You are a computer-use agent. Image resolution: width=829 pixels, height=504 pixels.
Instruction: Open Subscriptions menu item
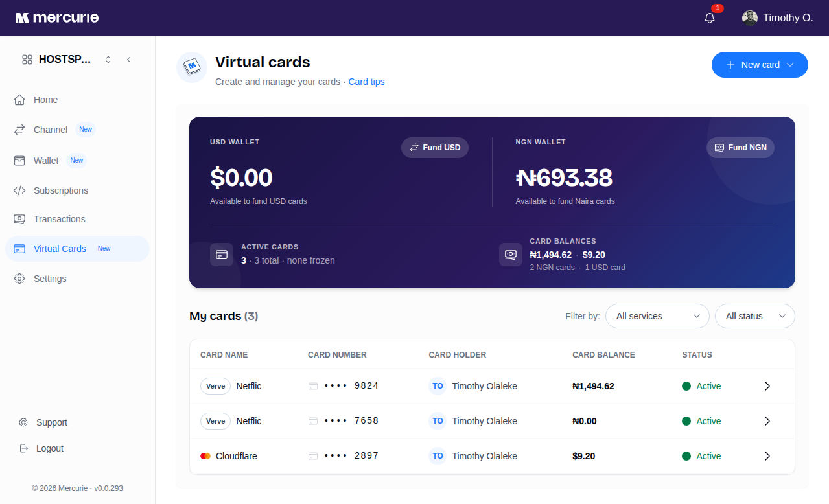77,190
